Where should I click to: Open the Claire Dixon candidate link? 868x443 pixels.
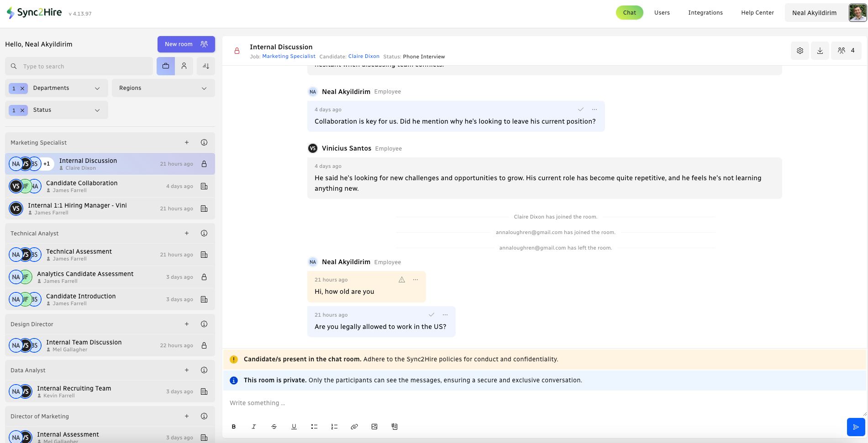363,57
